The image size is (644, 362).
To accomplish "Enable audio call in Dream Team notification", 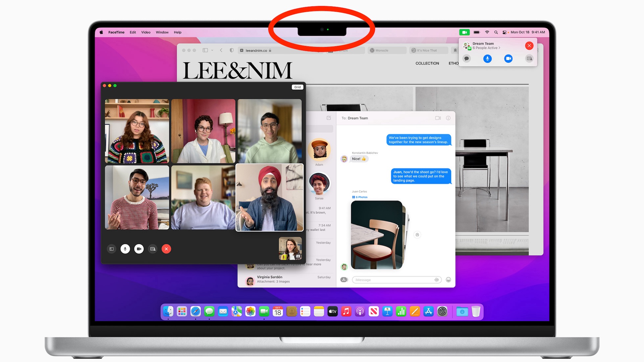I will click(x=487, y=58).
